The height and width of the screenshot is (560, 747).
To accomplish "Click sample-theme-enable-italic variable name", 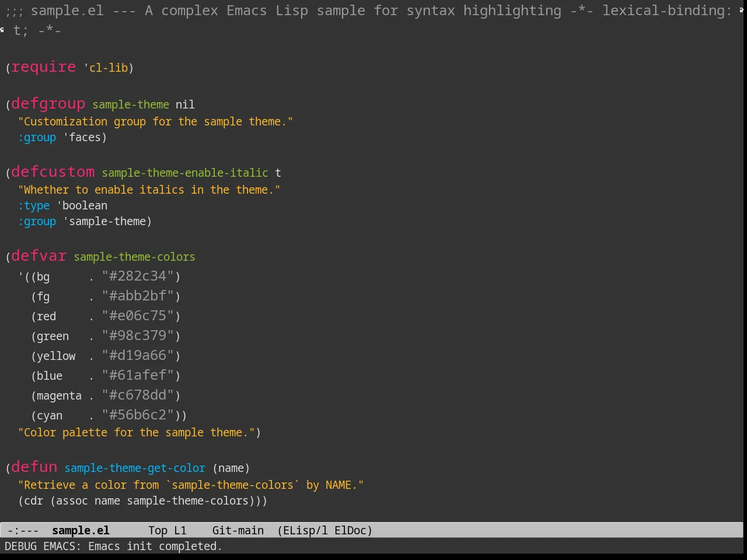I will (x=185, y=173).
